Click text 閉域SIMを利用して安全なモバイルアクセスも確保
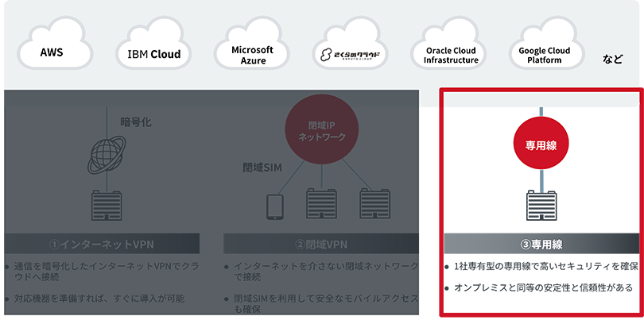644x320 pixels. tap(326, 304)
